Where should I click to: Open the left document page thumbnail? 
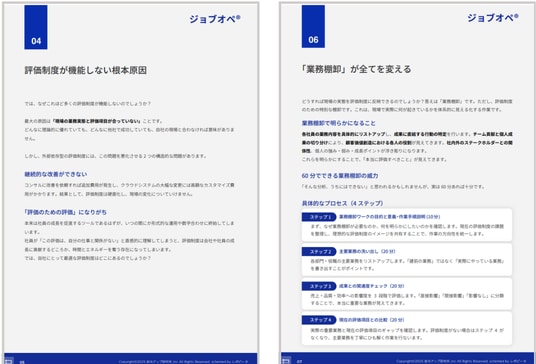click(x=131, y=183)
